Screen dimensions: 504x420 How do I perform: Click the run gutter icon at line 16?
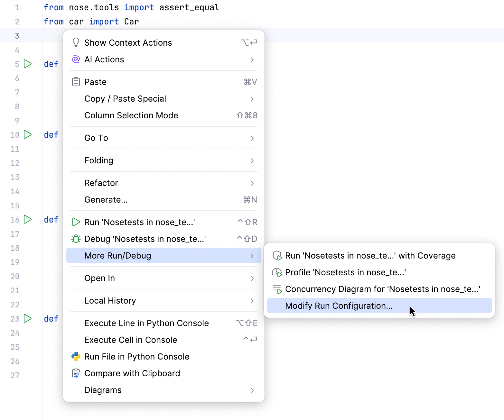pyautogui.click(x=28, y=220)
